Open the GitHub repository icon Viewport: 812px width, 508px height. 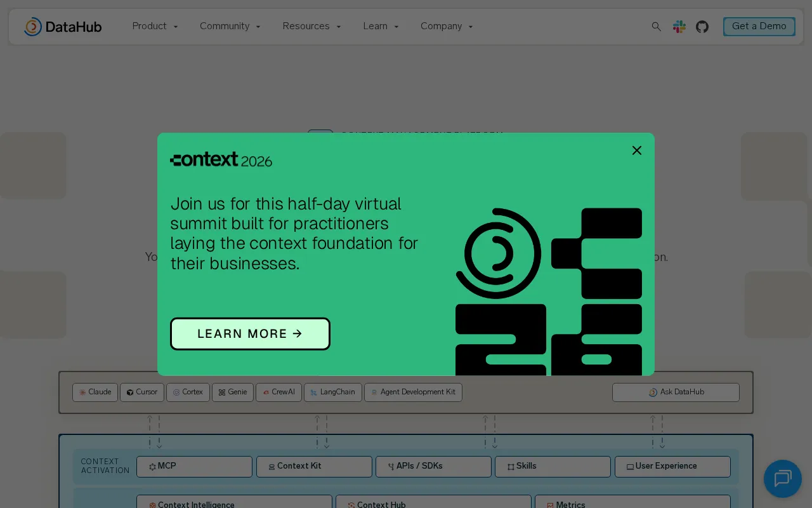pos(702,27)
